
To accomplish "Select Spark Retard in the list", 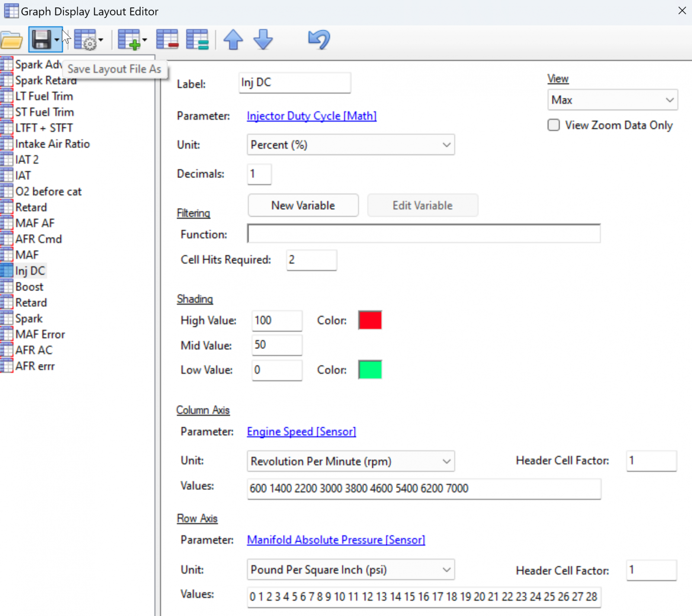I will click(x=46, y=80).
